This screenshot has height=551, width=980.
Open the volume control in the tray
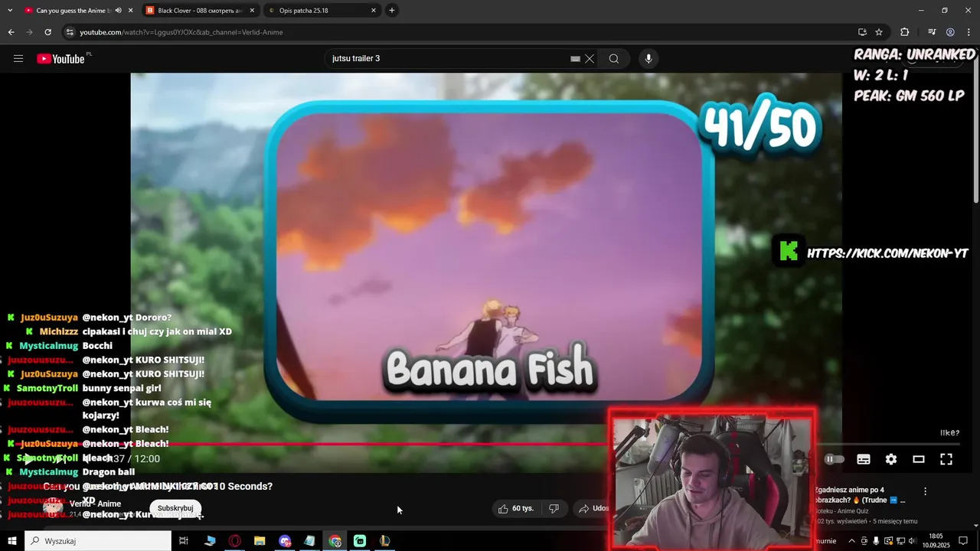[912, 541]
